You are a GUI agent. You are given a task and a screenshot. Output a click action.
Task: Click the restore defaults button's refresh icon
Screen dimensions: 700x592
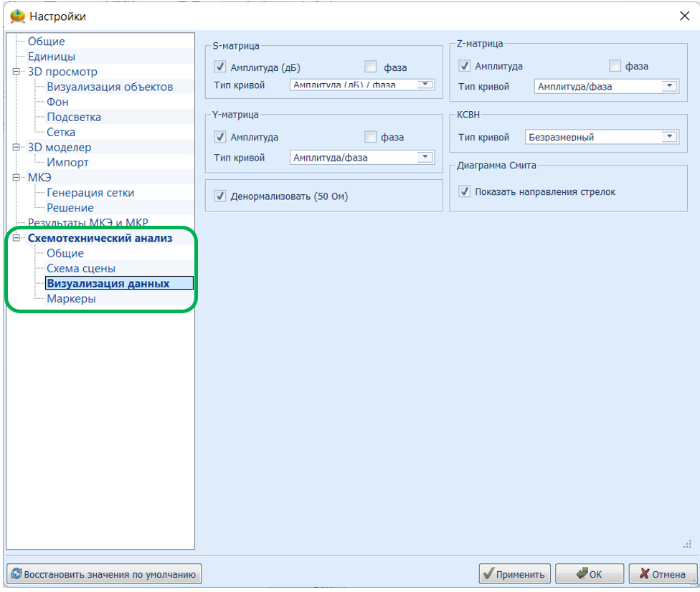[16, 574]
